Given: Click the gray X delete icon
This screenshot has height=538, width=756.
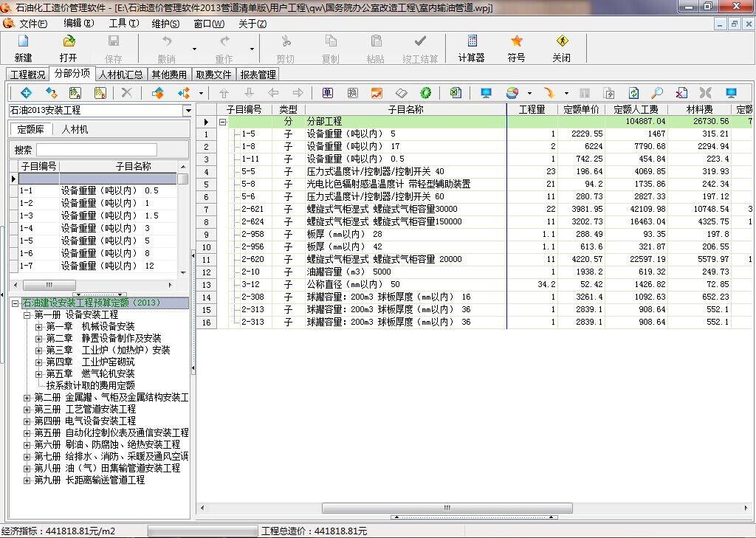Looking at the screenshot, I should point(127,92).
